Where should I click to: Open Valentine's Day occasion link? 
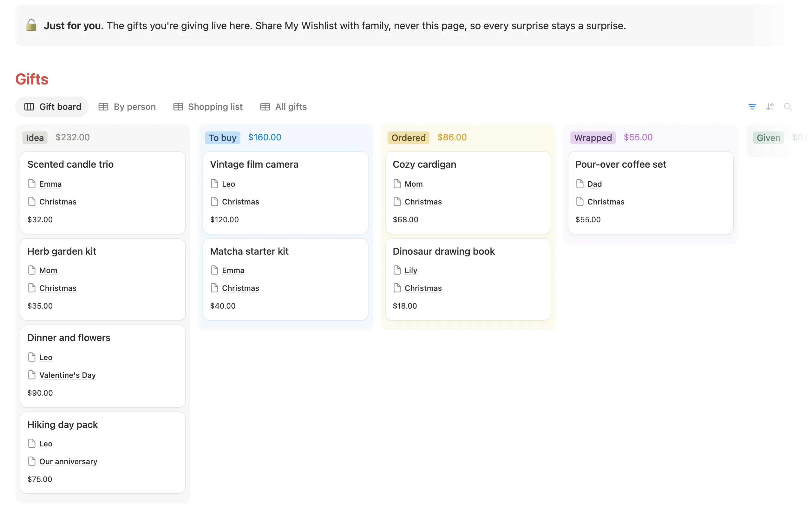pyautogui.click(x=68, y=375)
